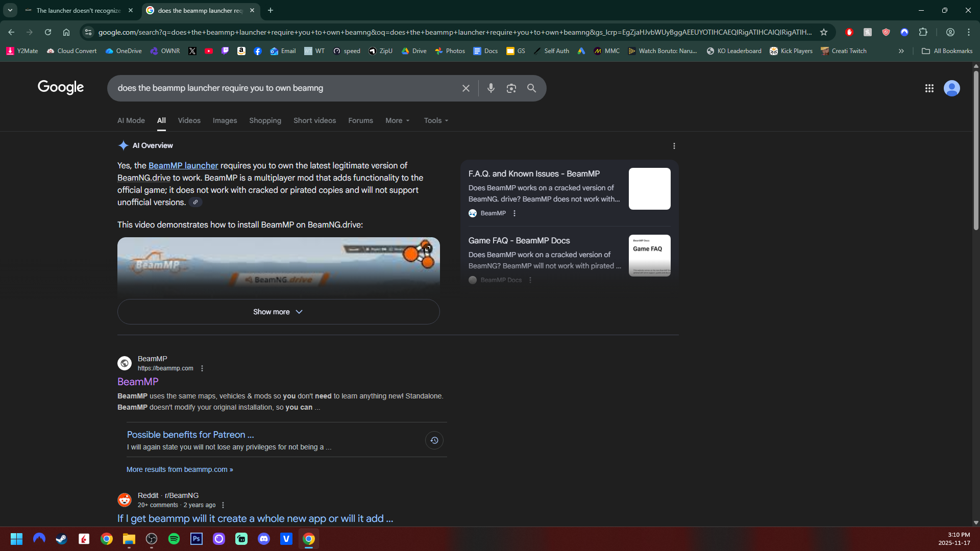Click the voice search microphone icon
Image resolution: width=980 pixels, height=551 pixels.
point(491,88)
